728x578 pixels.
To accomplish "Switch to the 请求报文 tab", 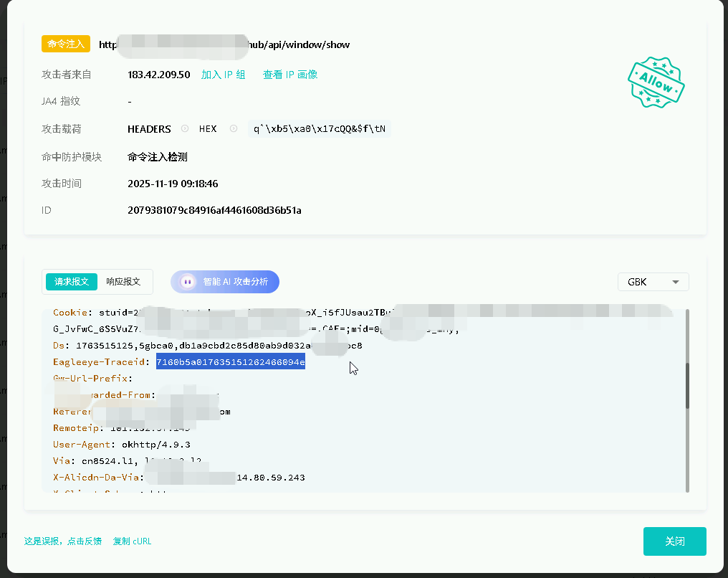I will (x=72, y=282).
